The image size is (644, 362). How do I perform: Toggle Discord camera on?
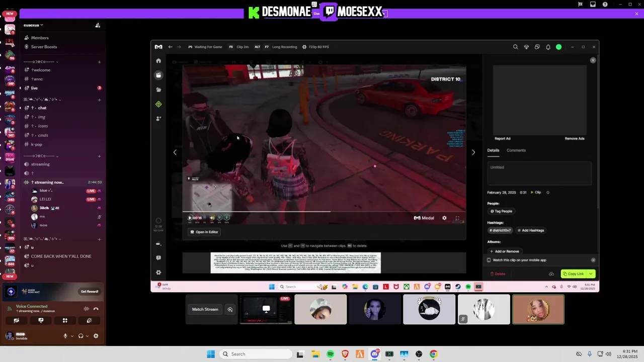[x=17, y=320]
